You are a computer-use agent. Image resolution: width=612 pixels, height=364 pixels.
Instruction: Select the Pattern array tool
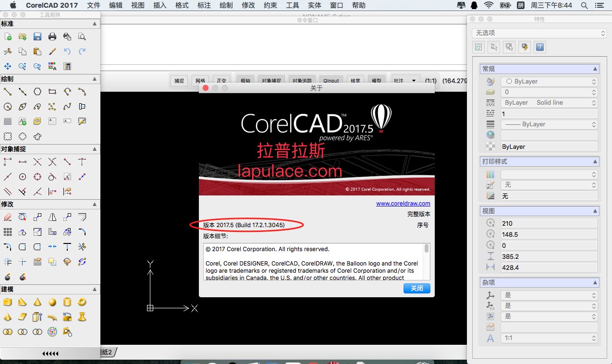(x=8, y=232)
